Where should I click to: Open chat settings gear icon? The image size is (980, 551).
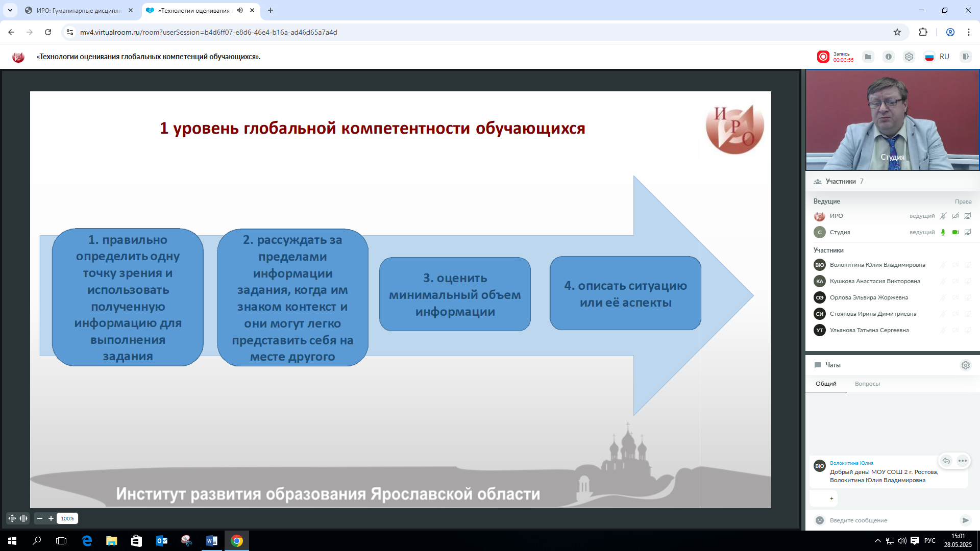(965, 365)
